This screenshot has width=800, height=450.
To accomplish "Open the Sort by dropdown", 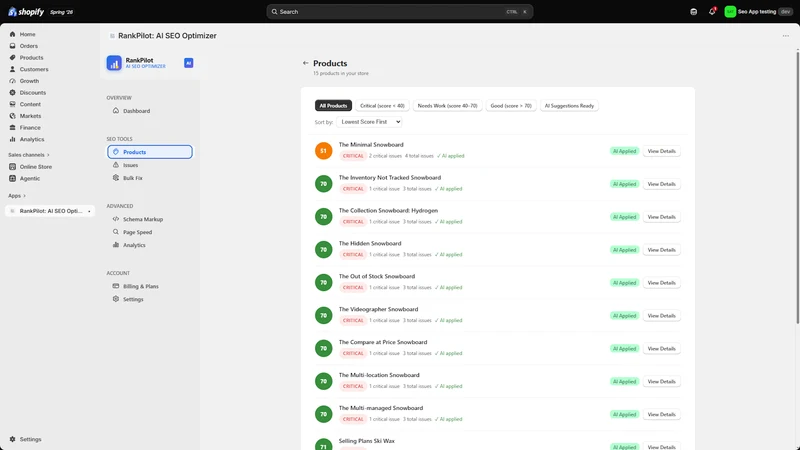I will pyautogui.click(x=369, y=122).
